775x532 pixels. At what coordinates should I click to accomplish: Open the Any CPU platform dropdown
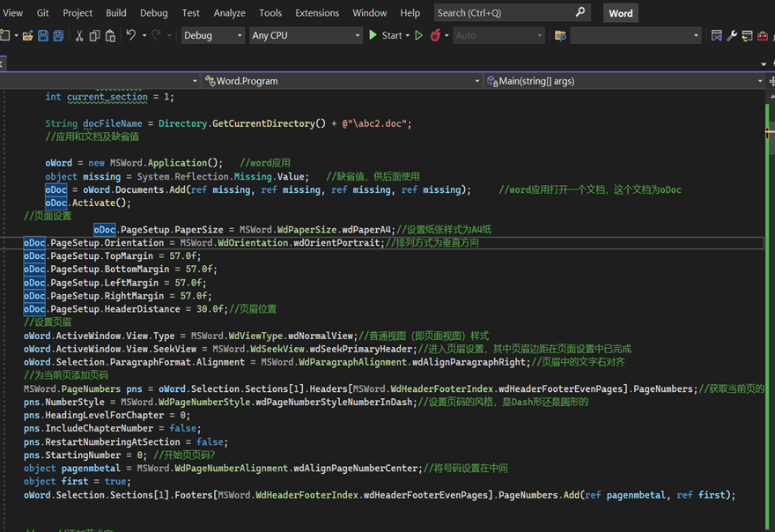click(x=306, y=35)
